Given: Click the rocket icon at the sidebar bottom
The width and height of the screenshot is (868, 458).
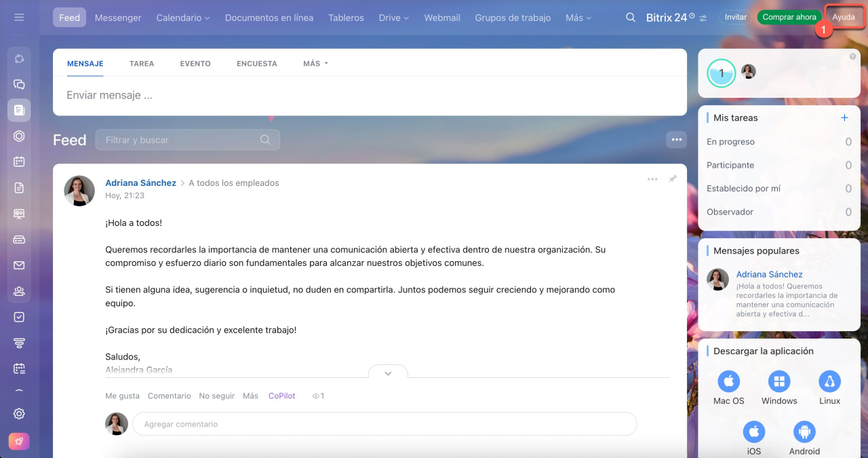Looking at the screenshot, I should point(19,441).
